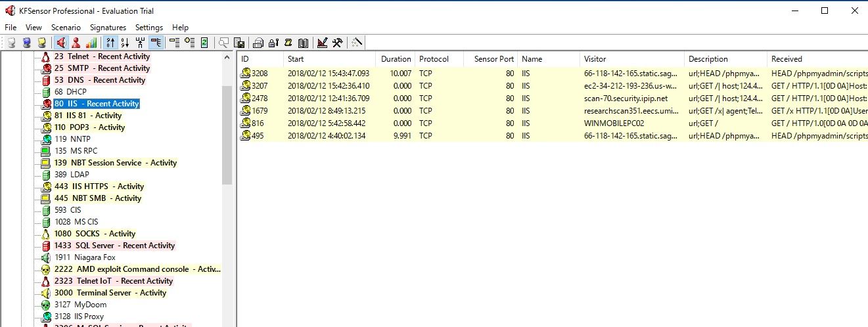Click the red graph editing toolbar icon
This screenshot has width=868, height=327.
pyautogui.click(x=323, y=43)
